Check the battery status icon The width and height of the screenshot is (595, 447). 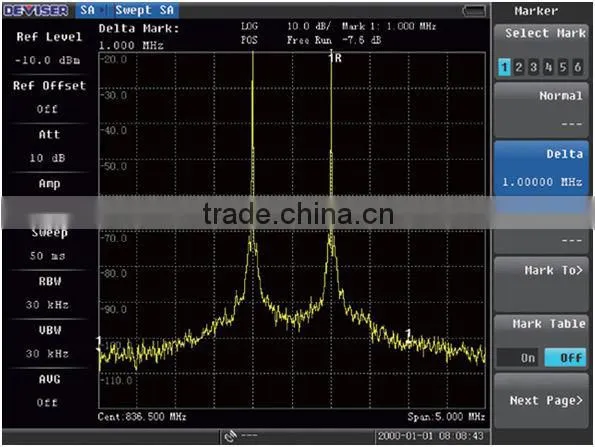coord(474,11)
